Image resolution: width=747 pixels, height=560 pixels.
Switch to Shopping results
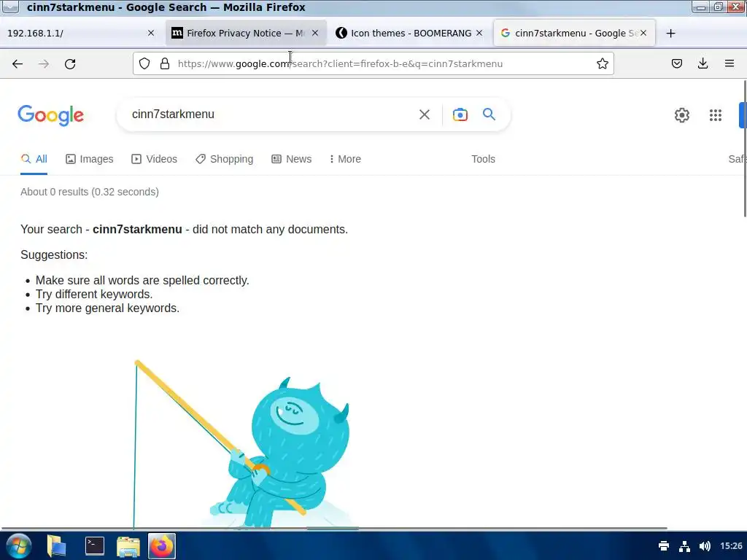coord(225,159)
